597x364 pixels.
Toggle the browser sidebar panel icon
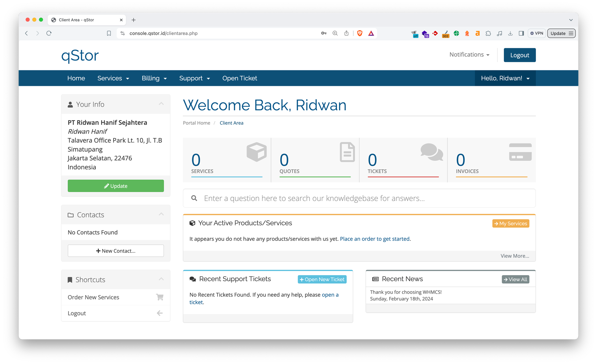click(521, 33)
